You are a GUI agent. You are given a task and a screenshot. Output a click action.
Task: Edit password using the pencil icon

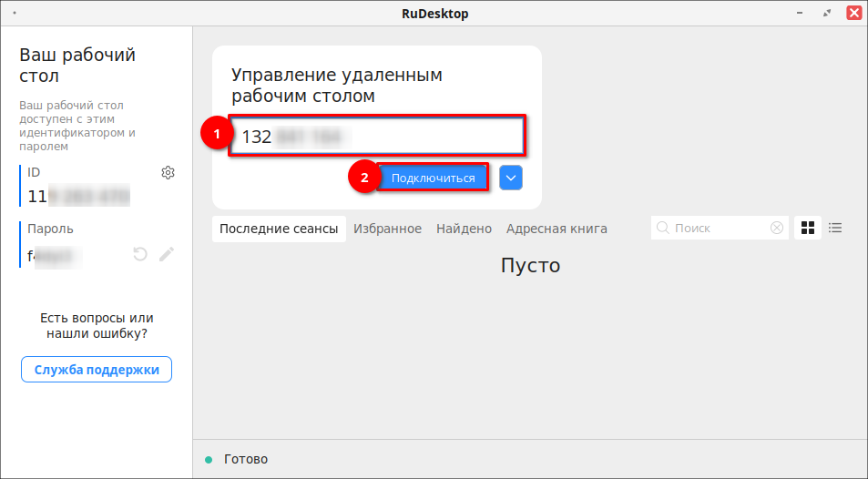[x=166, y=254]
